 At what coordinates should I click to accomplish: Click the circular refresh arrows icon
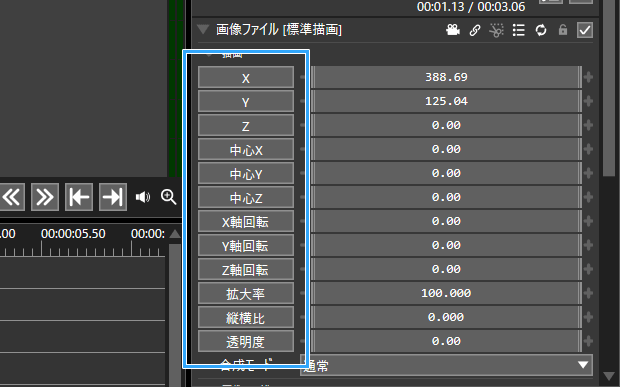pyautogui.click(x=541, y=30)
